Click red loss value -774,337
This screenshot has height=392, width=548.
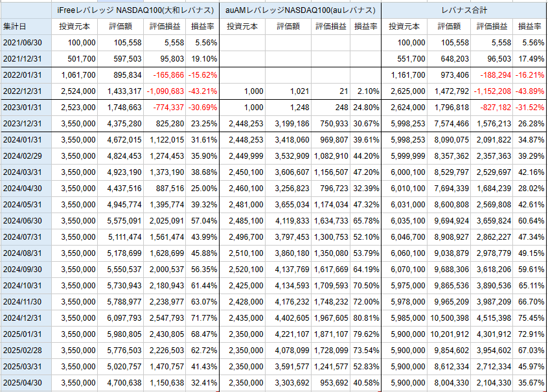pyautogui.click(x=168, y=108)
